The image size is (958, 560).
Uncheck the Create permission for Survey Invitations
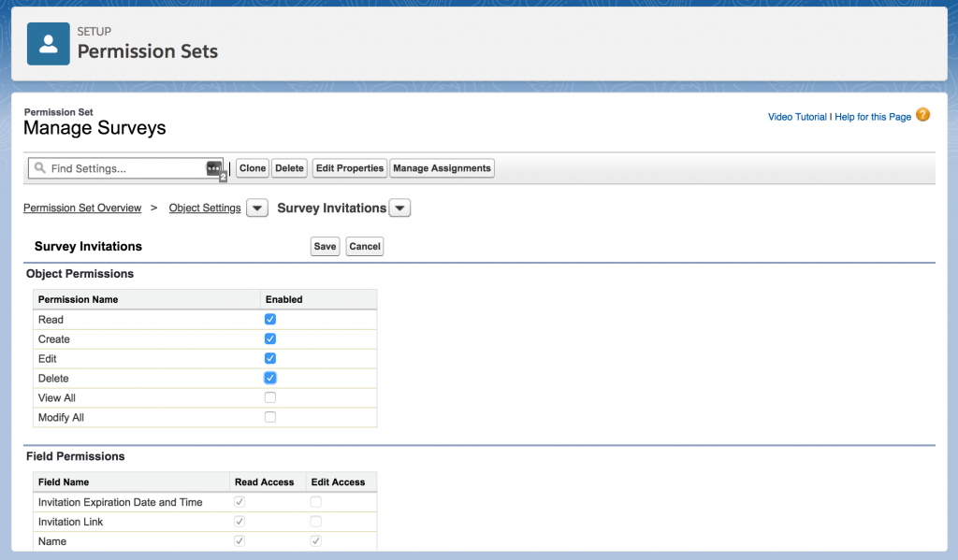[270, 338]
